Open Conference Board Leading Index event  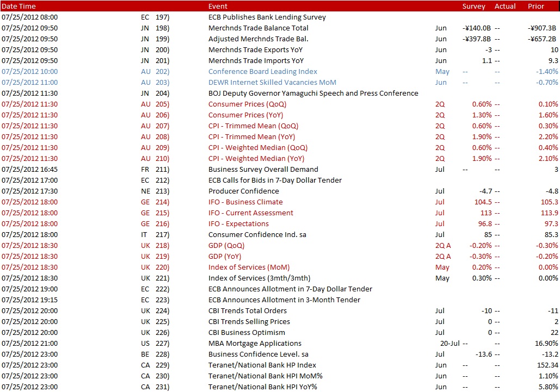click(263, 71)
